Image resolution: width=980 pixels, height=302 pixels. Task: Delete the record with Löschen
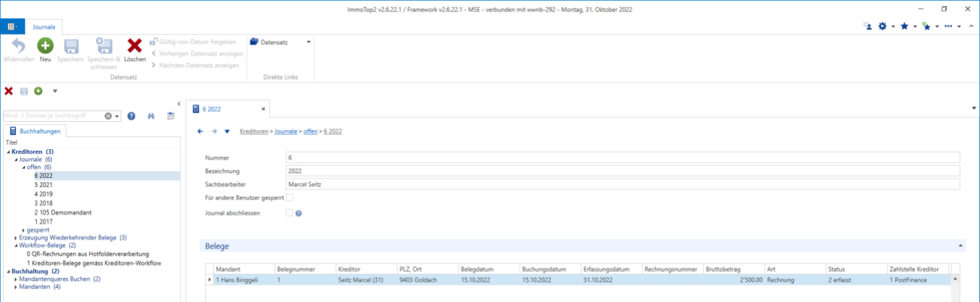[x=135, y=50]
